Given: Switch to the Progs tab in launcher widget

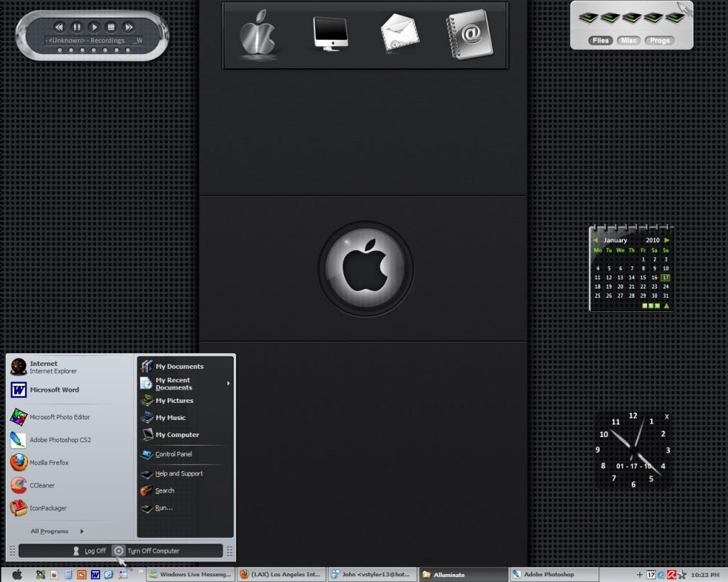Looking at the screenshot, I should tap(659, 41).
